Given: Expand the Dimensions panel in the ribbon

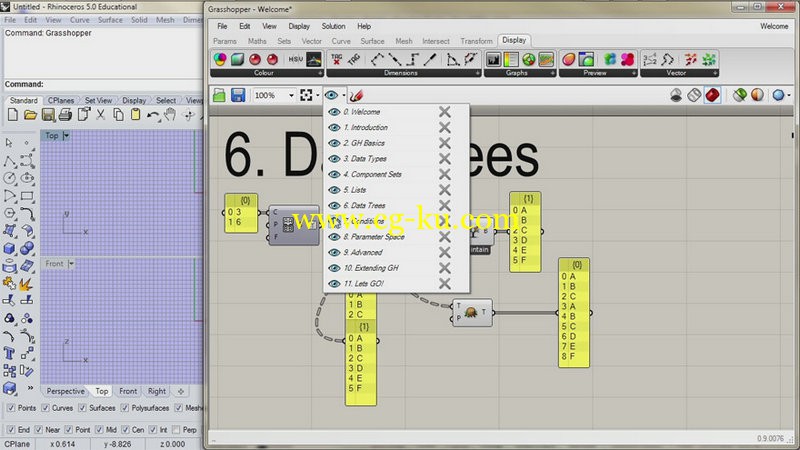Looking at the screenshot, I should point(478,73).
